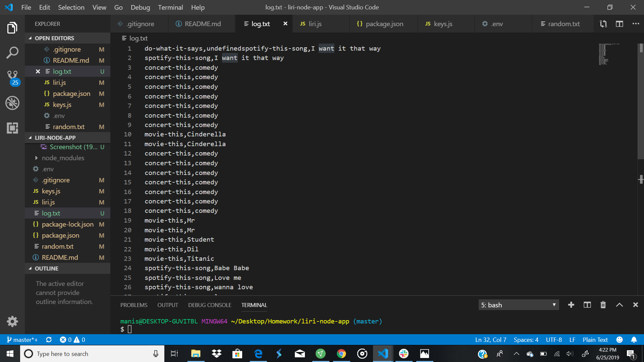Send feedback via the smiley icon

pyautogui.click(x=619, y=340)
